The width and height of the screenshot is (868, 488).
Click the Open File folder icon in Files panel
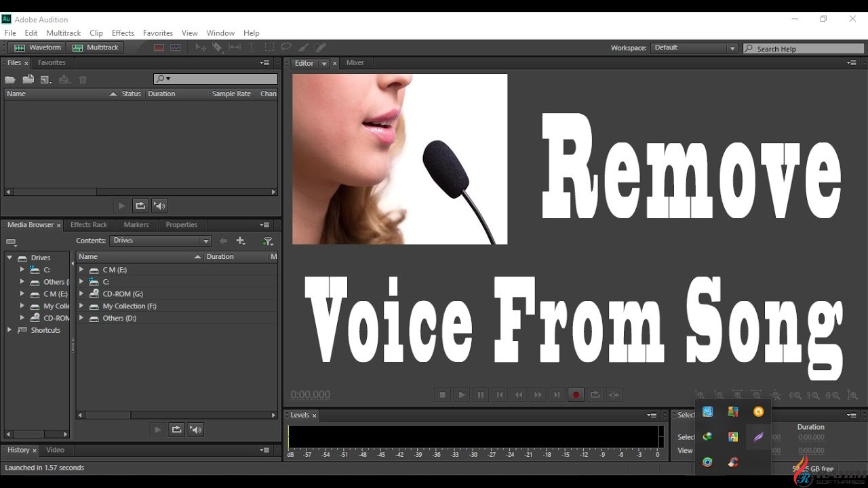(x=10, y=79)
